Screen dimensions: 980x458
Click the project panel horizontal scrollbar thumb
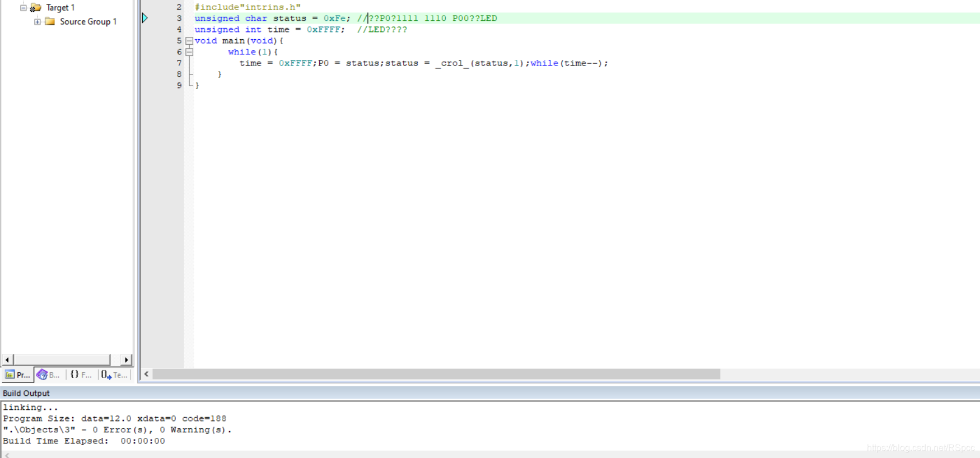point(62,359)
